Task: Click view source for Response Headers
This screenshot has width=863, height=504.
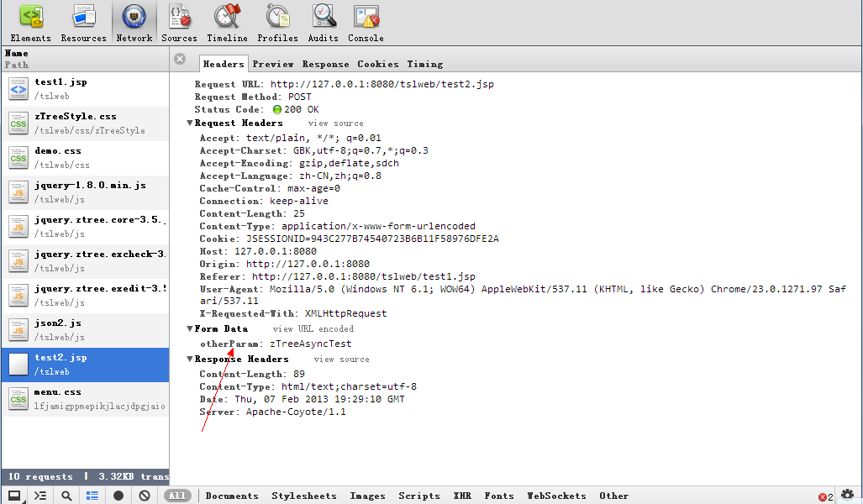Action: point(342,360)
